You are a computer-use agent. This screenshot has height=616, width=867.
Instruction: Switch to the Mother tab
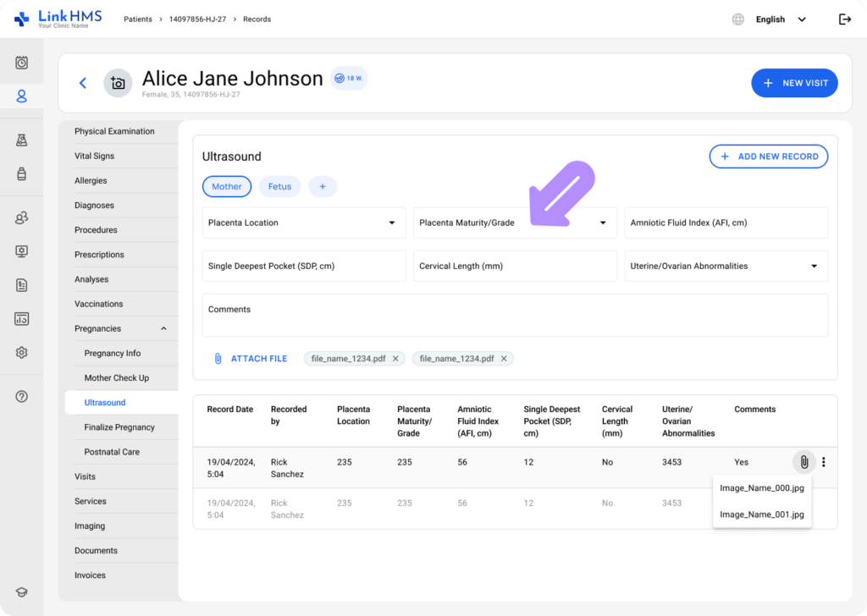227,187
